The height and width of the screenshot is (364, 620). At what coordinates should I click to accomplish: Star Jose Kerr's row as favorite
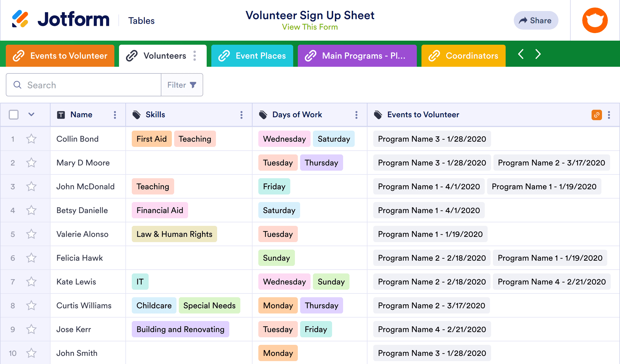(x=31, y=329)
